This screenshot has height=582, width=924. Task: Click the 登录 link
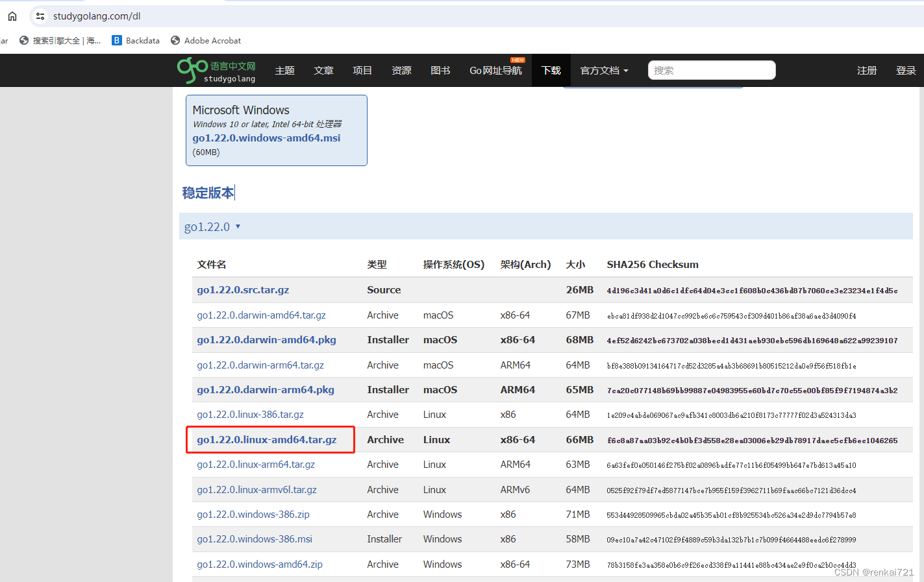(x=906, y=70)
